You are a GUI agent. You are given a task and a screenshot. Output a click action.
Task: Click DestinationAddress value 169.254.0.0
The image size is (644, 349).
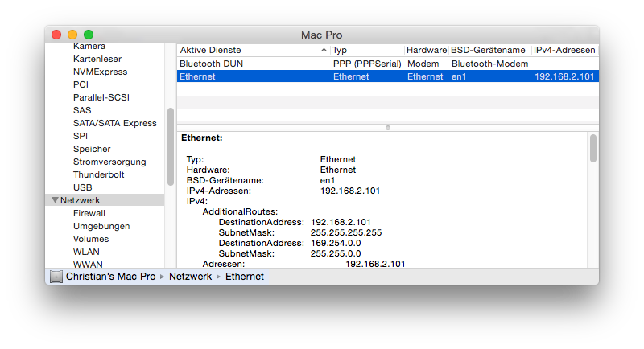(x=336, y=243)
